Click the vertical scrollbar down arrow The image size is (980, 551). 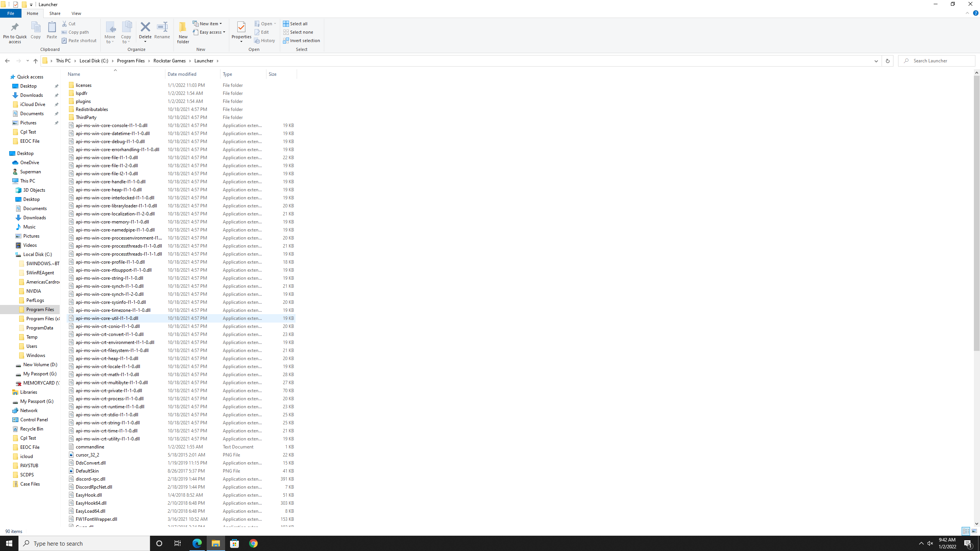(x=977, y=524)
